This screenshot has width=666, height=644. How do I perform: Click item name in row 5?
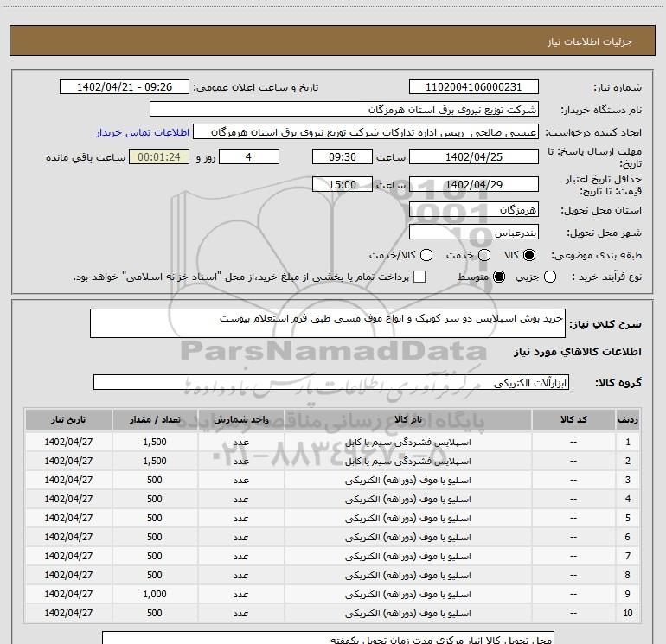407,519
